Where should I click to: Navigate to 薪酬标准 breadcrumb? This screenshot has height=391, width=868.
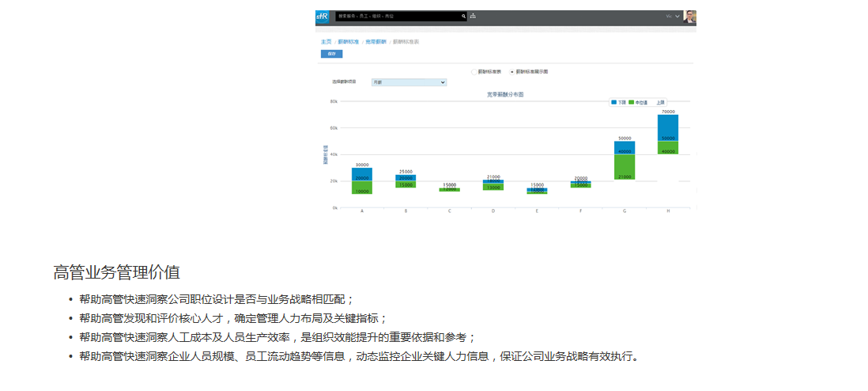pos(348,41)
